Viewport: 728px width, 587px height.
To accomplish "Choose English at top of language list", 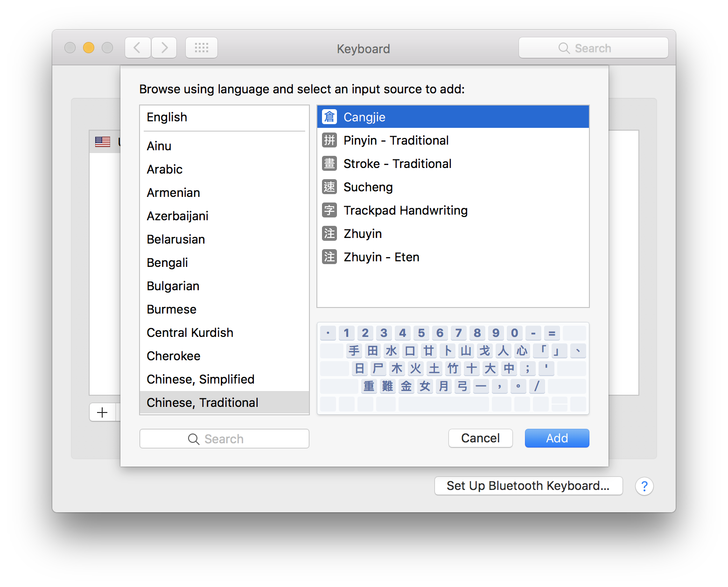I will [x=167, y=117].
